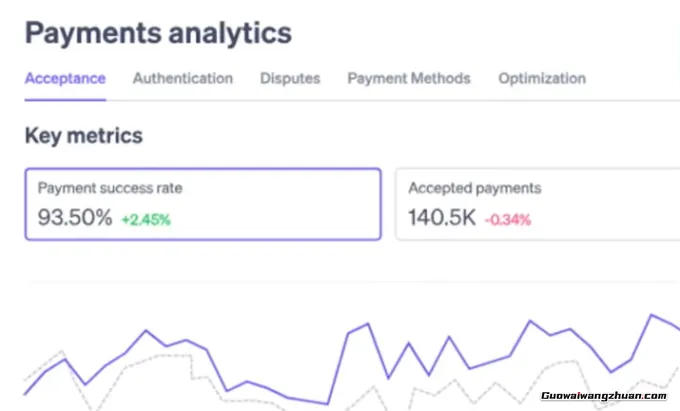Click the green +2.45% change indicator
The image size is (680, 411).
[x=146, y=219]
